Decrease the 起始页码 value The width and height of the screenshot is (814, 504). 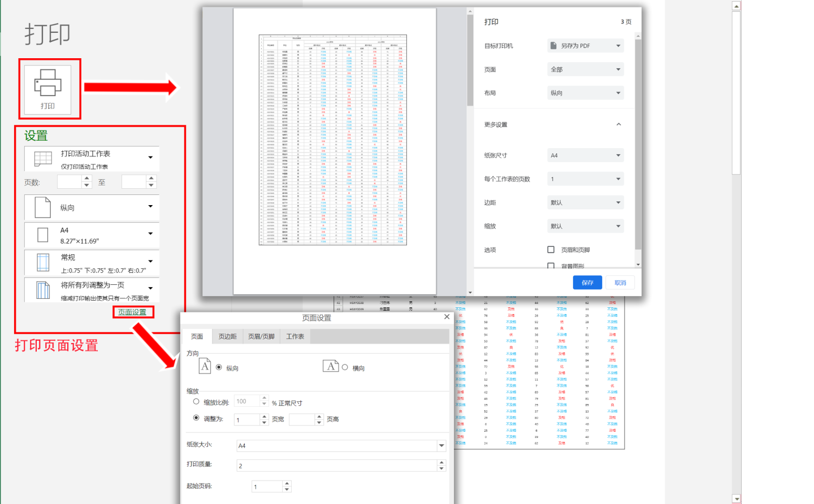(287, 489)
